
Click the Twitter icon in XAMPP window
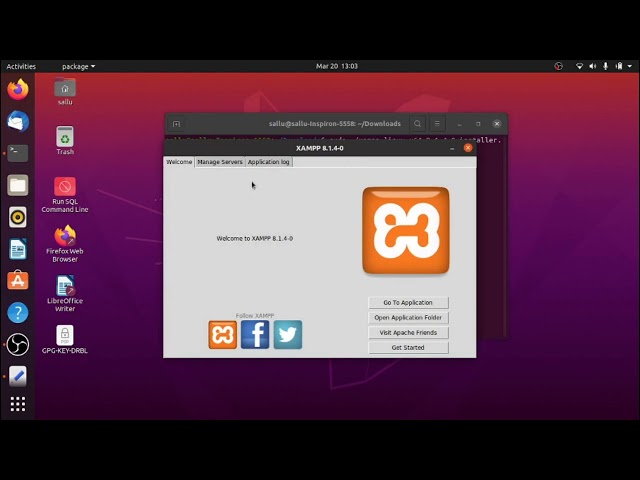coord(288,335)
